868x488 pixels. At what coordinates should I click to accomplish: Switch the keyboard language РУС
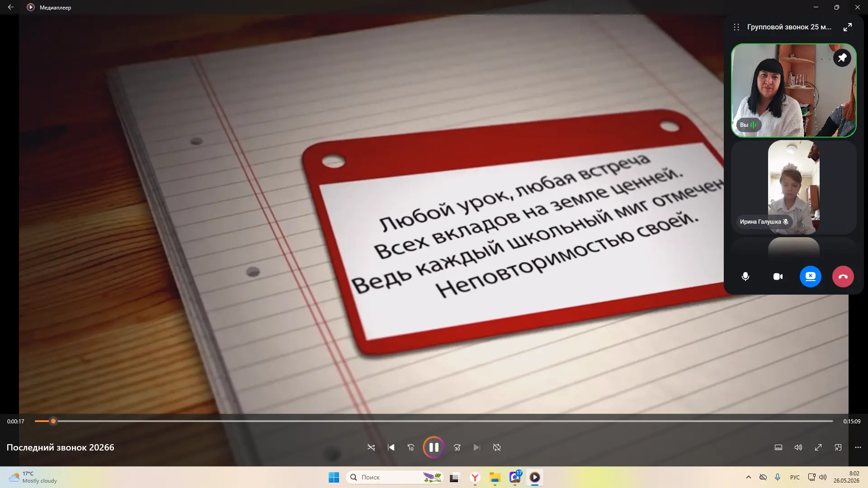(795, 477)
